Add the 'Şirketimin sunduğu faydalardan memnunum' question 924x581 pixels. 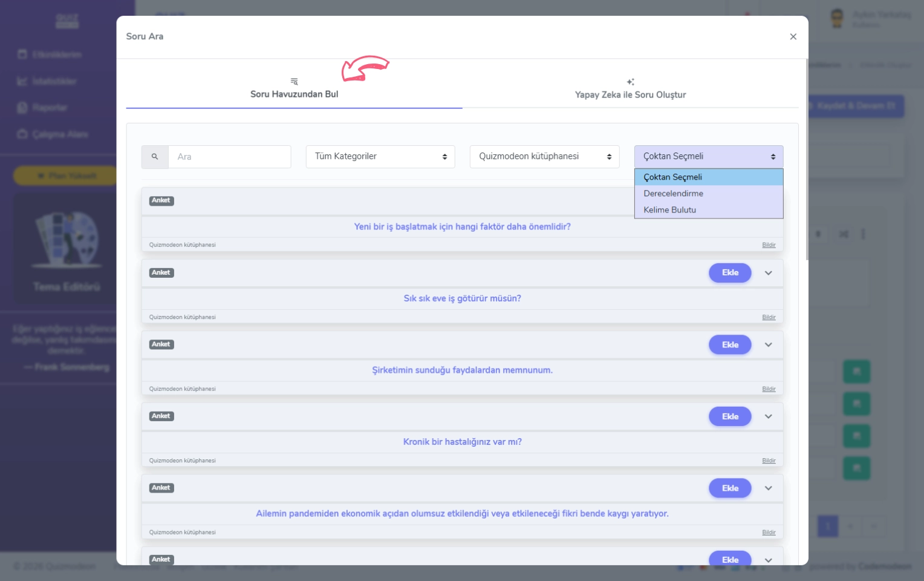730,345
